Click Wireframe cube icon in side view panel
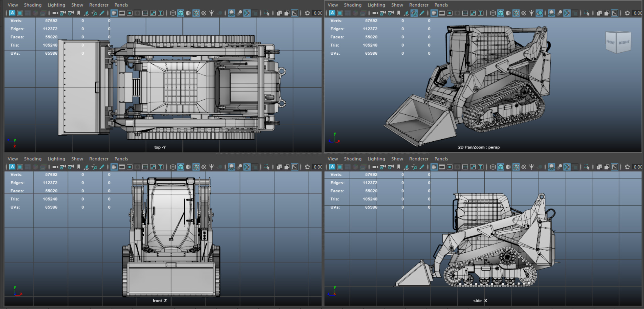The height and width of the screenshot is (309, 644). tap(493, 167)
